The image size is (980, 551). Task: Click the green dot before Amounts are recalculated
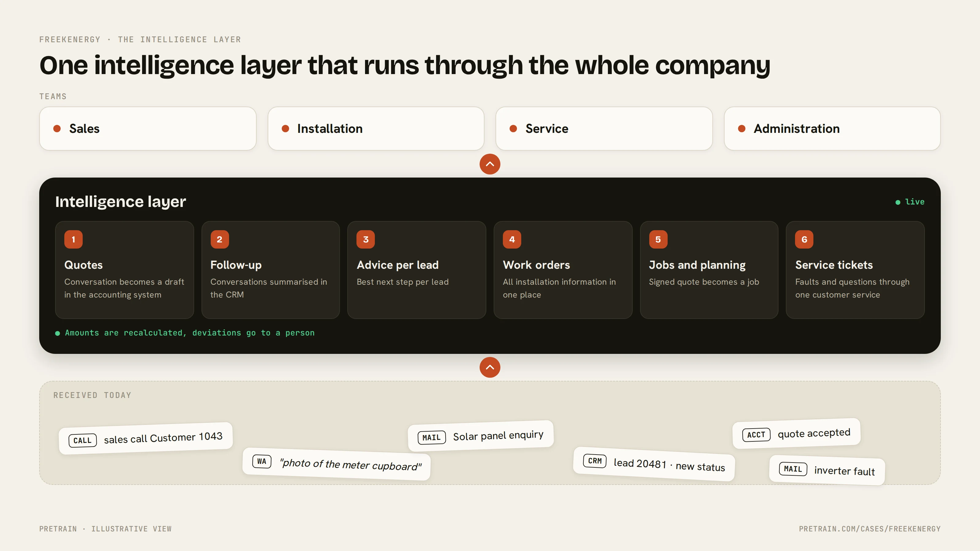point(58,333)
